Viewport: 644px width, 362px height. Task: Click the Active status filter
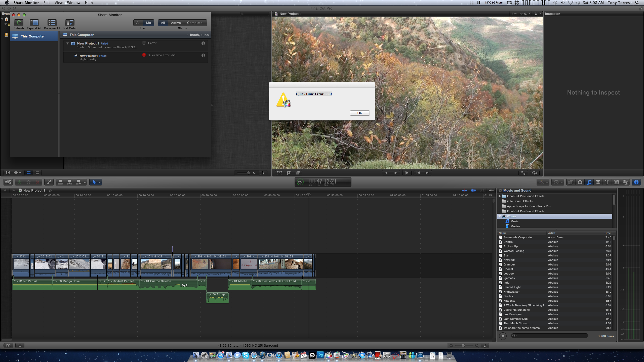coord(176,23)
